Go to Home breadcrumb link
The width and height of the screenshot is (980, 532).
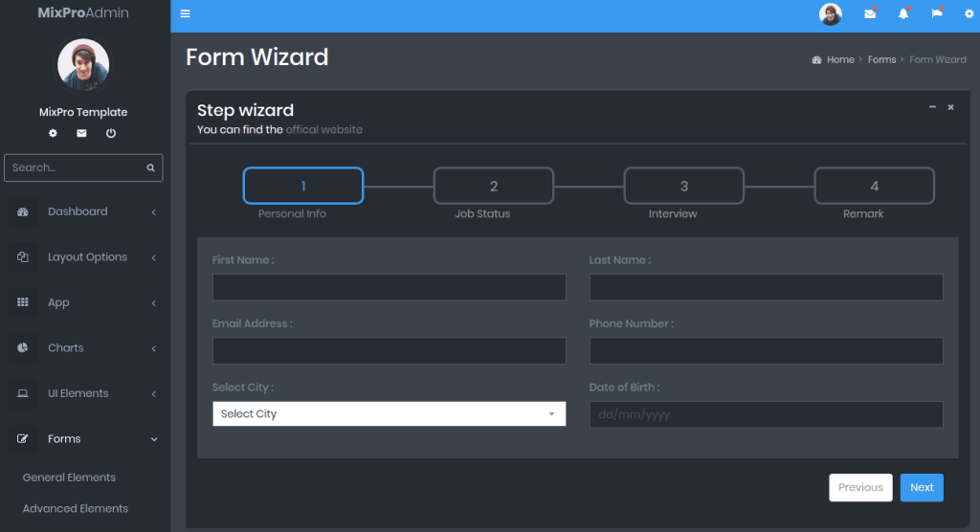pos(840,60)
